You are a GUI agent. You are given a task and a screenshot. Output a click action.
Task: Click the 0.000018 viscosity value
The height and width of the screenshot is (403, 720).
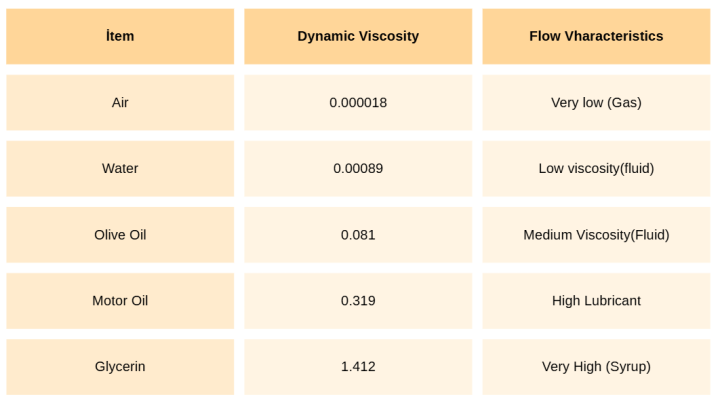(x=358, y=102)
